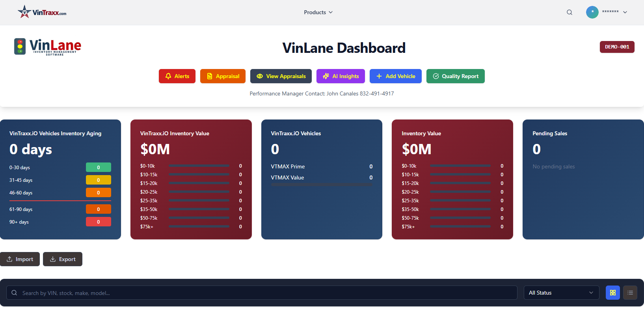The image size is (644, 336).
Task: Open the Quality Report
Action: tap(455, 76)
